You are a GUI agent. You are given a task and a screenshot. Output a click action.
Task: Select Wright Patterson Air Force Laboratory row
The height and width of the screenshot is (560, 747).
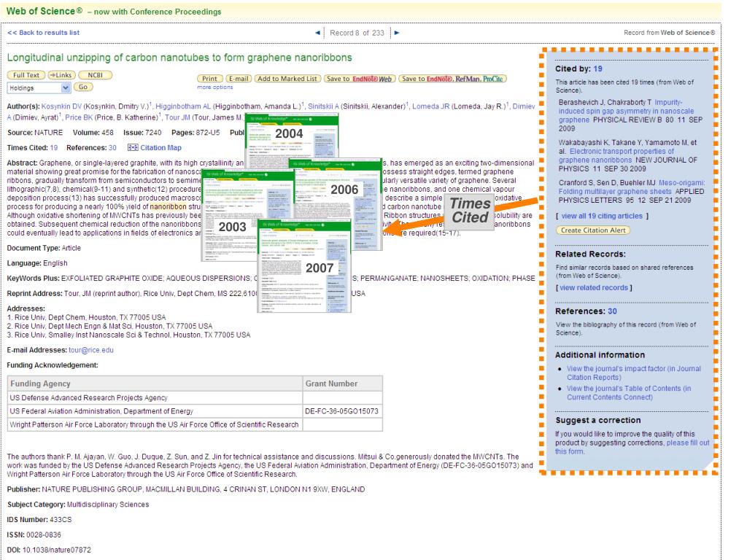[195, 425]
